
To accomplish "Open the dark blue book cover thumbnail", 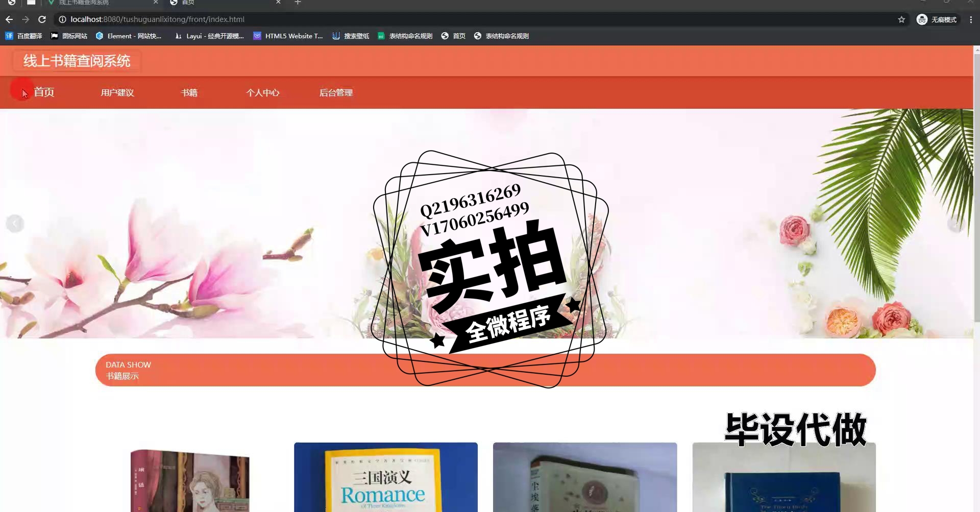I will pyautogui.click(x=784, y=477).
